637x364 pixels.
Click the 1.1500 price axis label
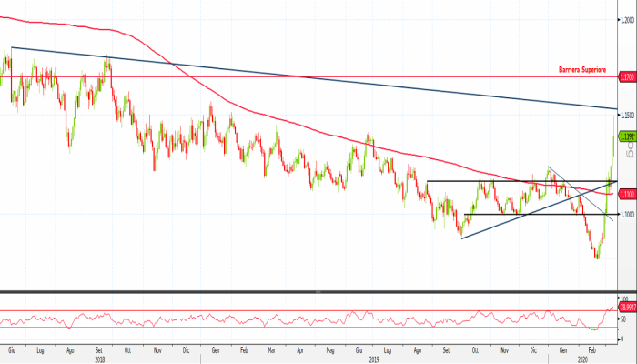point(627,116)
